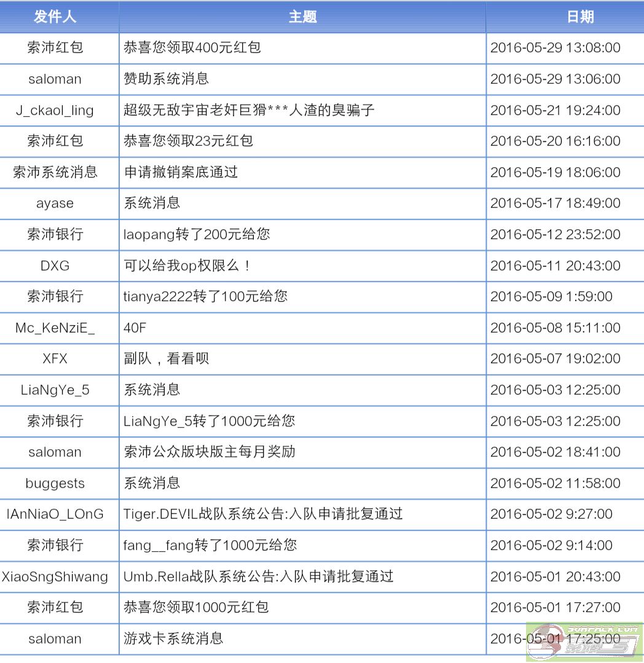Click date 2016-05-12 23:52:00
The image size is (644, 663).
556,234
